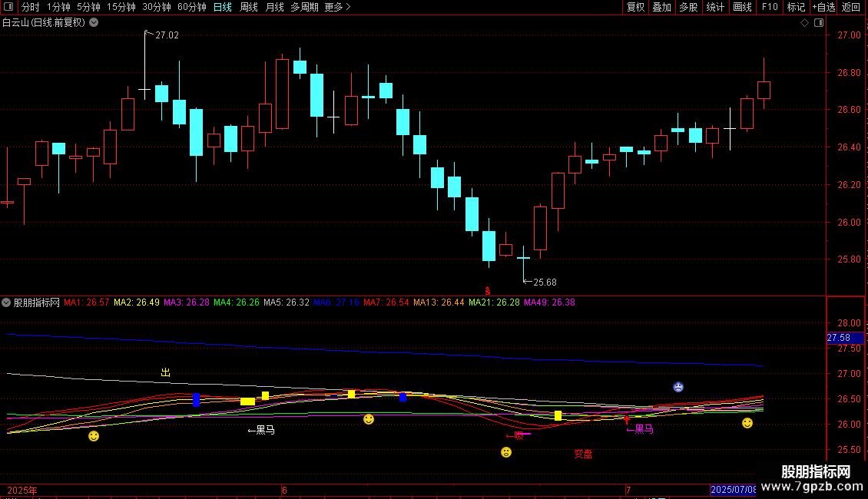Expand the 更多 periods menu
This screenshot has height=499, width=868.
(x=337, y=7)
